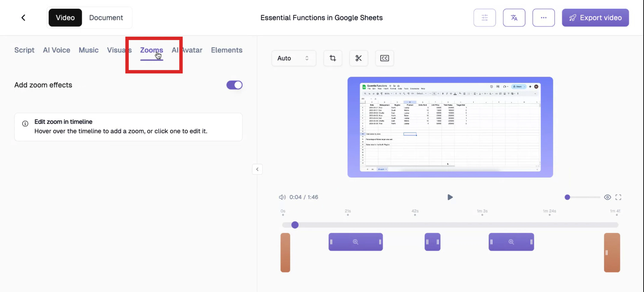The width and height of the screenshot is (644, 292).
Task: Select the scissors cut tool
Action: pyautogui.click(x=358, y=58)
